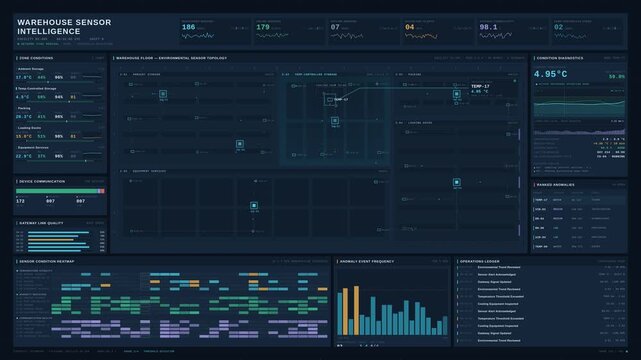Click the range marker under Packing readings

coord(67,121)
